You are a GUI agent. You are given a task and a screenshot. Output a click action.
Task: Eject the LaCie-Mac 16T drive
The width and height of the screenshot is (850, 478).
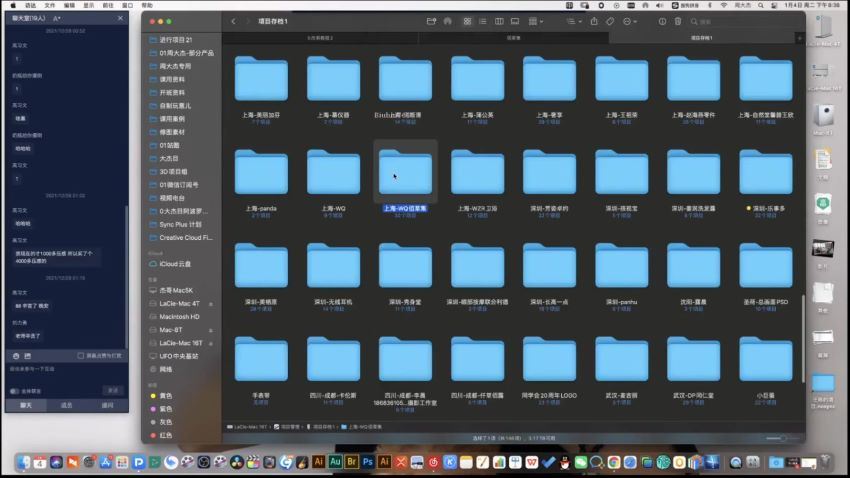coord(211,344)
